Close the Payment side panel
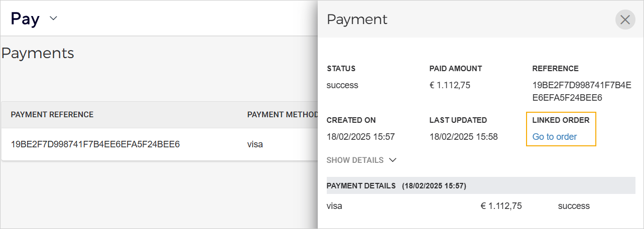The image size is (644, 229). [x=625, y=20]
